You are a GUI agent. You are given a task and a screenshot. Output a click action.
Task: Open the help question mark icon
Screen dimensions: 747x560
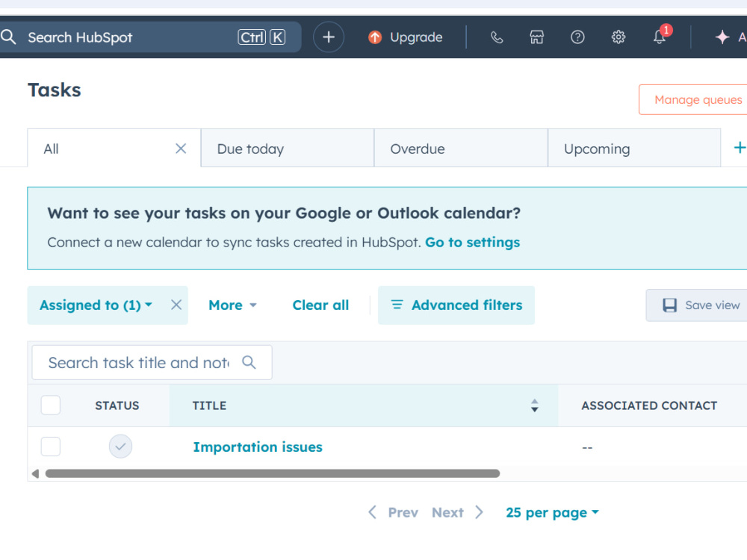coord(577,37)
